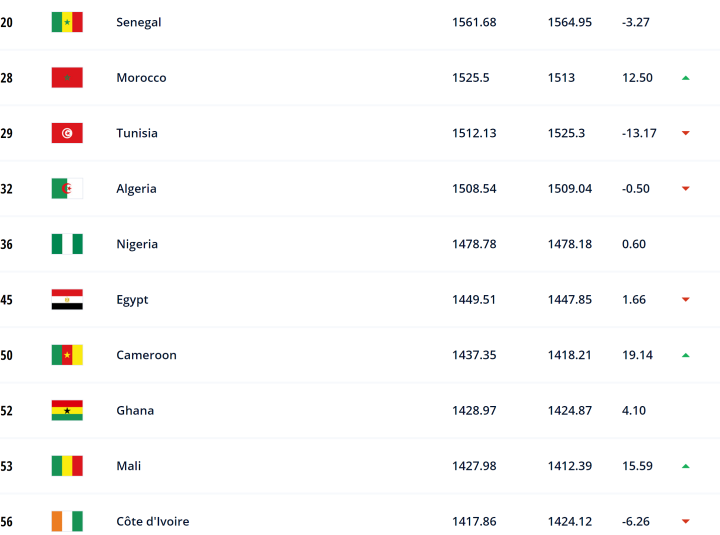This screenshot has width=720, height=535.
Task: Click Tunisia's red down arrow indicator
Action: pyautogui.click(x=686, y=133)
